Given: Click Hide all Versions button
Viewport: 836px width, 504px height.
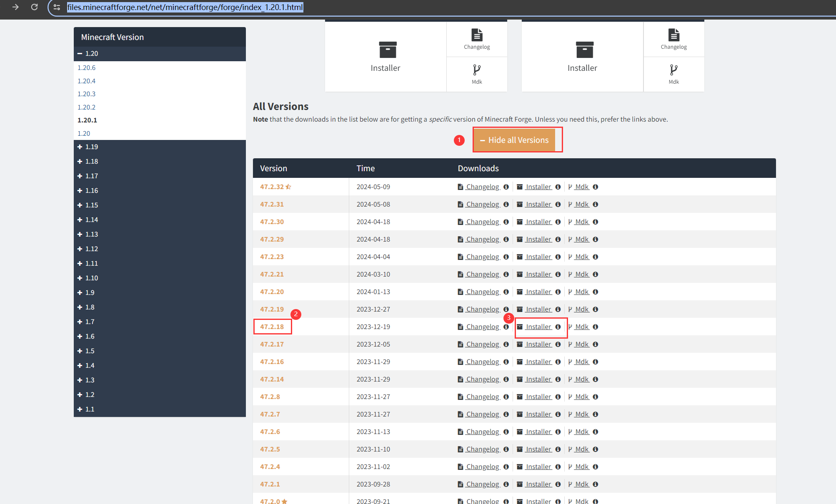Looking at the screenshot, I should click(x=514, y=140).
